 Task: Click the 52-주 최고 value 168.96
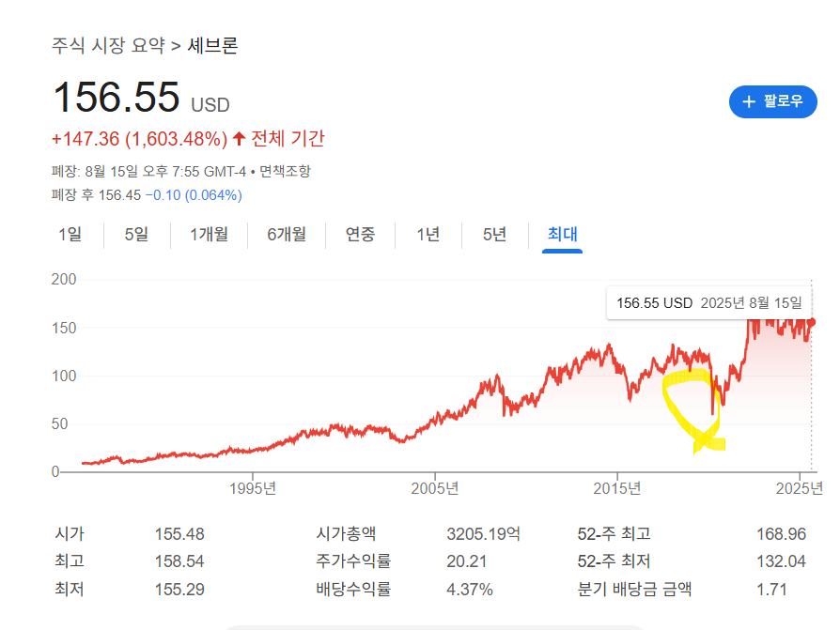[x=781, y=533]
